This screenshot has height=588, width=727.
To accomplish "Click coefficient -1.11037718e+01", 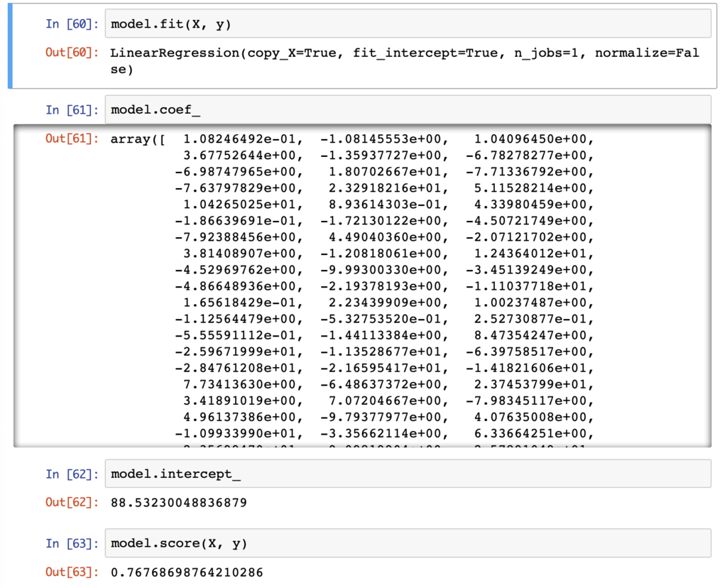I will click(x=526, y=286).
